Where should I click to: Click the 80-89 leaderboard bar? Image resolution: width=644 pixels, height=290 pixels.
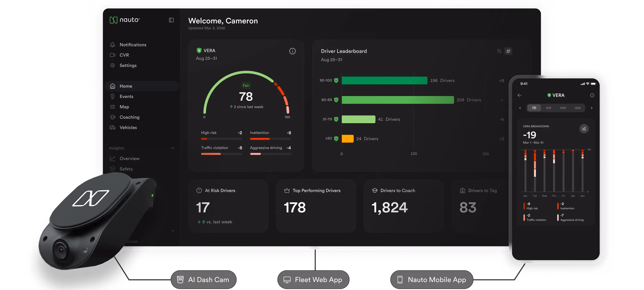[x=398, y=100]
